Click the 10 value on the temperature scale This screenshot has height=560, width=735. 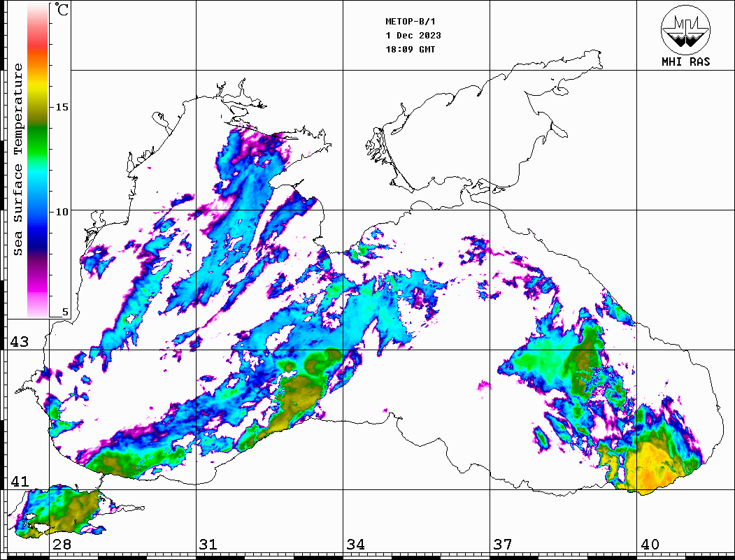point(62,212)
